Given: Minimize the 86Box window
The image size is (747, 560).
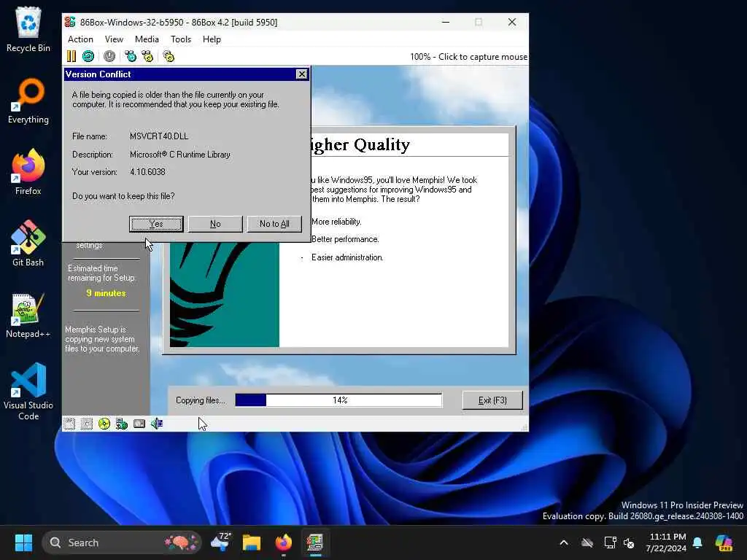Looking at the screenshot, I should (446, 23).
